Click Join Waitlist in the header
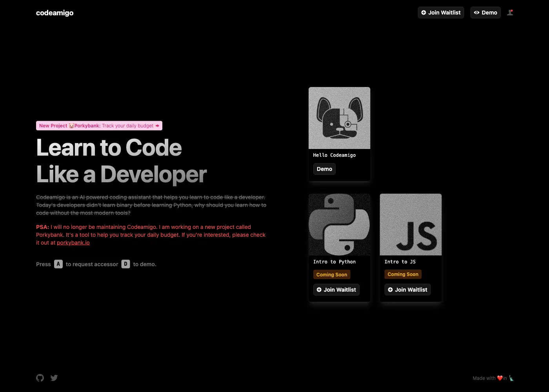Image resolution: width=549 pixels, height=392 pixels. point(441,13)
